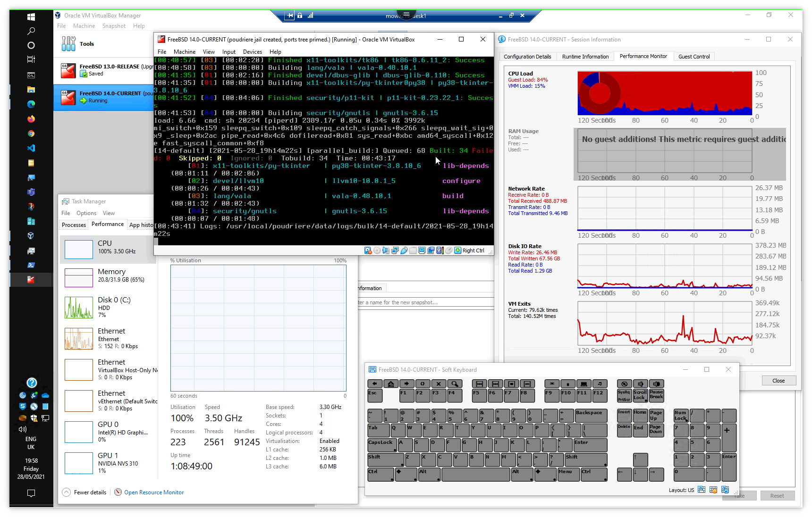The image size is (812, 517).
Task: Click the USB devices icon in VM status bar
Action: [x=404, y=250]
